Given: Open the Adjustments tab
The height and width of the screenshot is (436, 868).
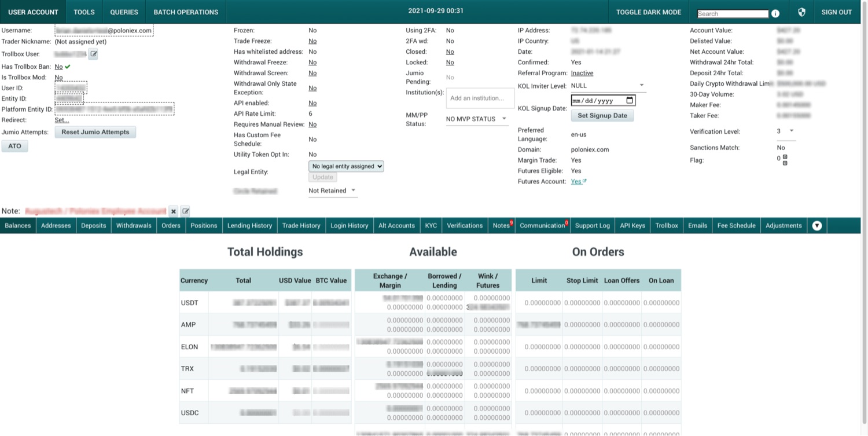Looking at the screenshot, I should pyautogui.click(x=784, y=226).
